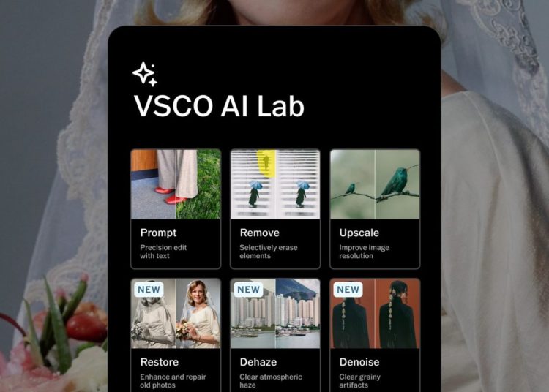Screen dimensions: 549x392
Task: Click the VSCO AI Lab heading
Action: [219, 106]
